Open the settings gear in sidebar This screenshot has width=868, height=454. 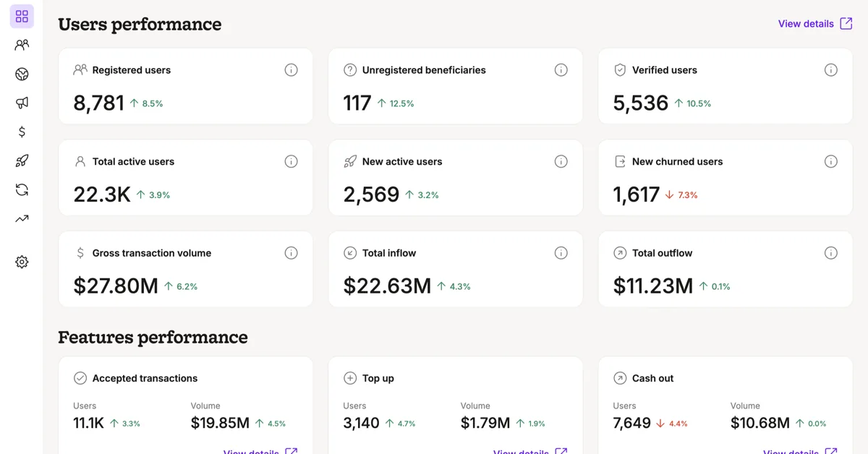tap(22, 262)
